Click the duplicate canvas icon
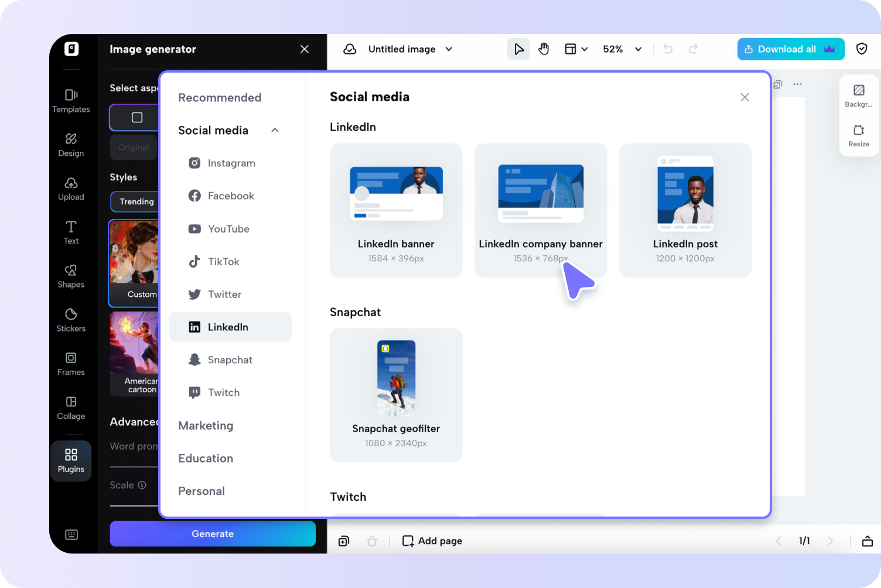881x588 pixels. pos(778,84)
